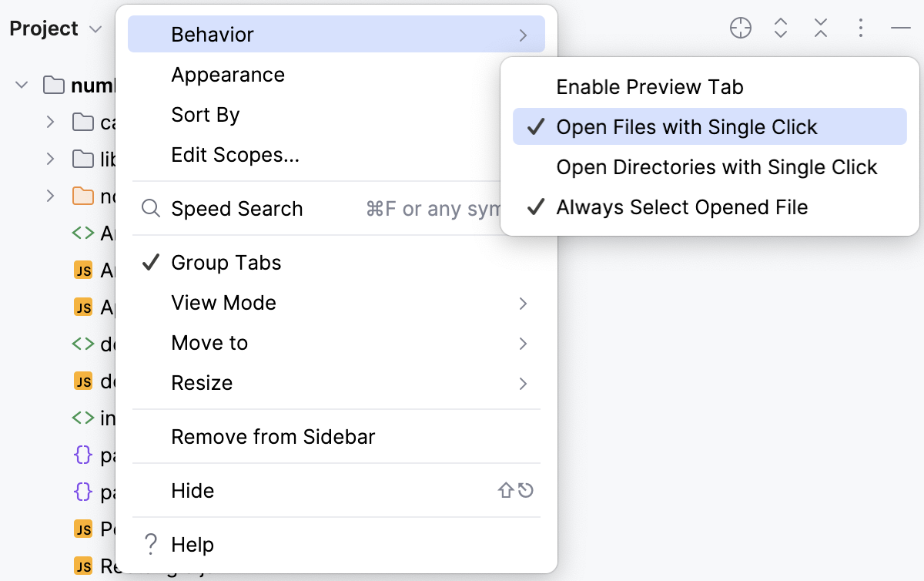
Task: Select the Appearance menu item
Action: coord(227,74)
